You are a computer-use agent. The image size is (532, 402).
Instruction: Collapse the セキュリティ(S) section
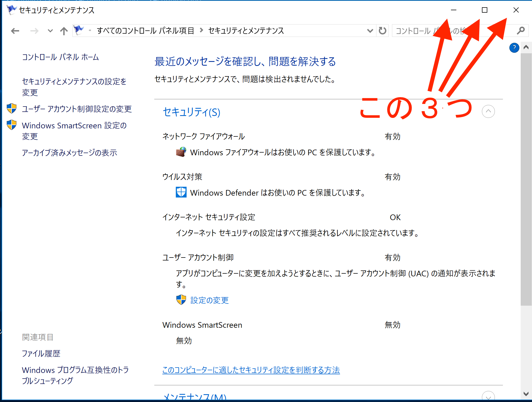[488, 111]
